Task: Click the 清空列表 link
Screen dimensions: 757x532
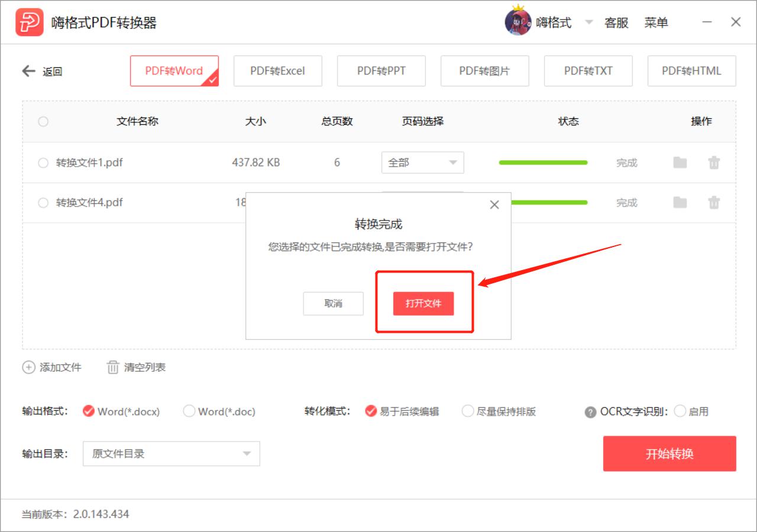Action: 145,367
